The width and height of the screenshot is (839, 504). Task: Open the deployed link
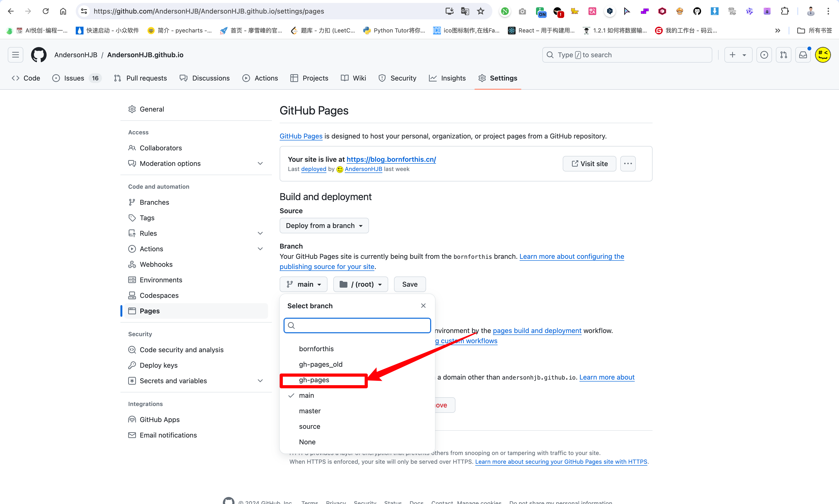pos(314,169)
